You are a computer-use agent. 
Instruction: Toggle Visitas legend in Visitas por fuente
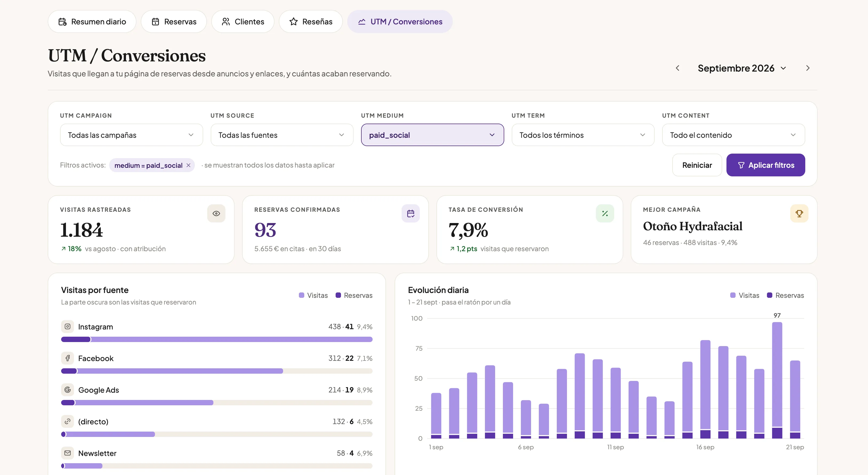[x=313, y=295]
